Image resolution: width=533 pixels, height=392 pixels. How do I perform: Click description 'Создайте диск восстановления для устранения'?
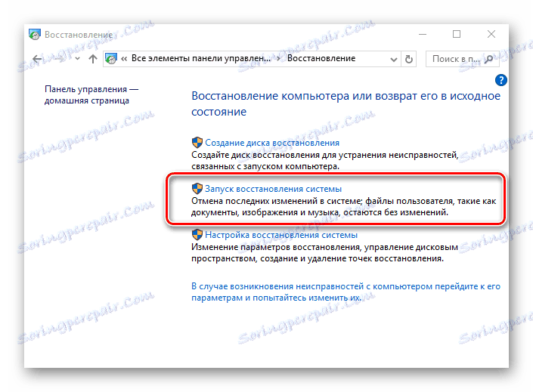324,161
